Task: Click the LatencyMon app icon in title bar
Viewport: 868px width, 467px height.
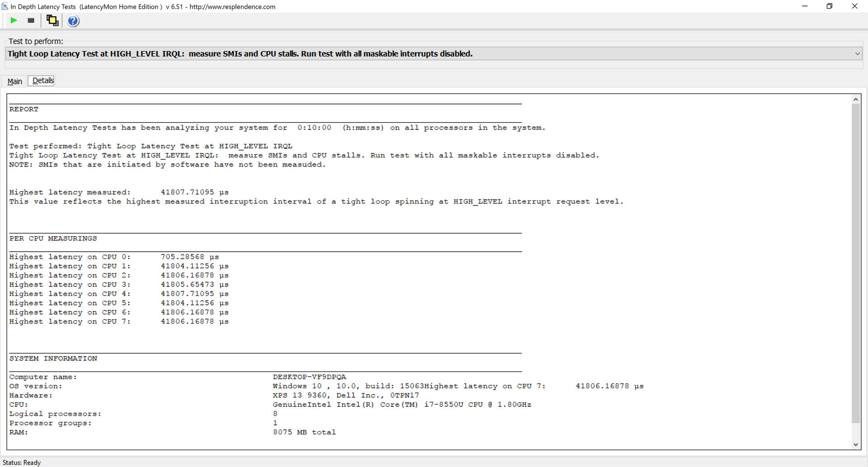Action: [x=5, y=6]
